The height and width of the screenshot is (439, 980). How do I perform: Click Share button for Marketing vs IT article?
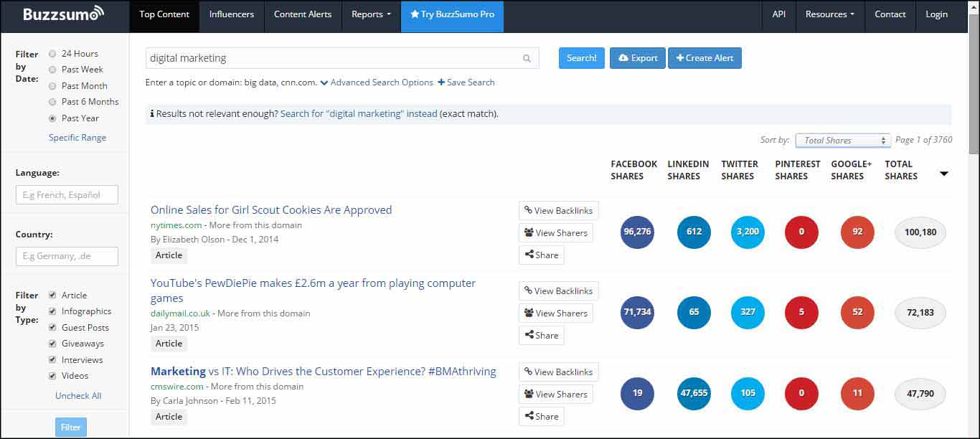click(x=541, y=416)
